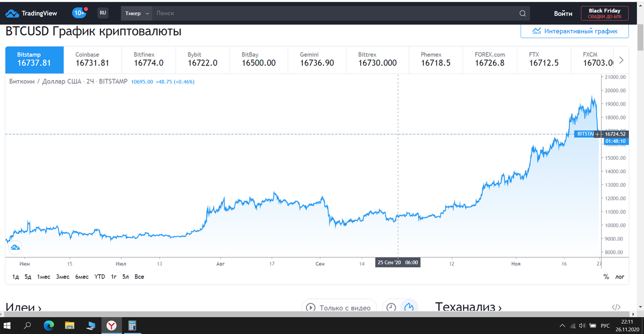Toggle лог logarithmic scale

pos(620,277)
